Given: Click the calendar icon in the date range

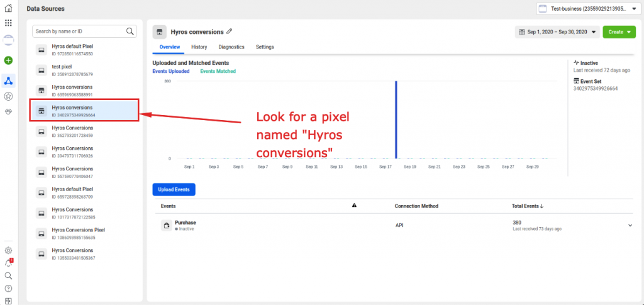Looking at the screenshot, I should 522,32.
